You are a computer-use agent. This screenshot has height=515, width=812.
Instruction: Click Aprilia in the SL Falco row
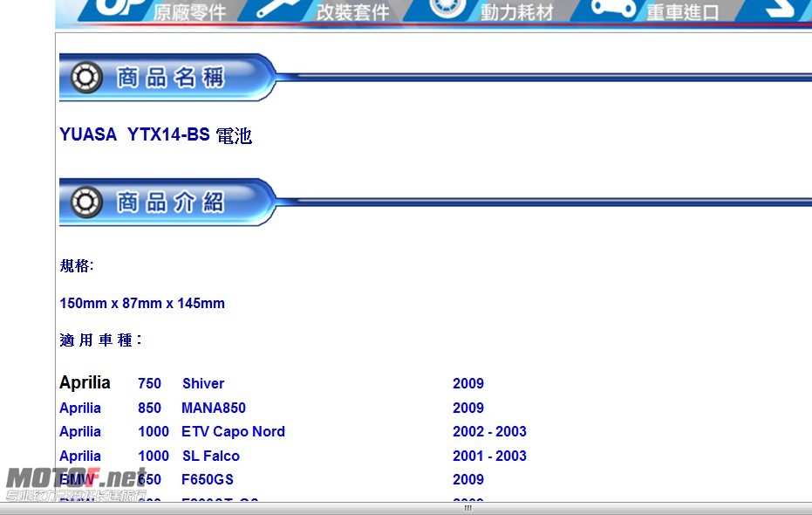click(80, 456)
